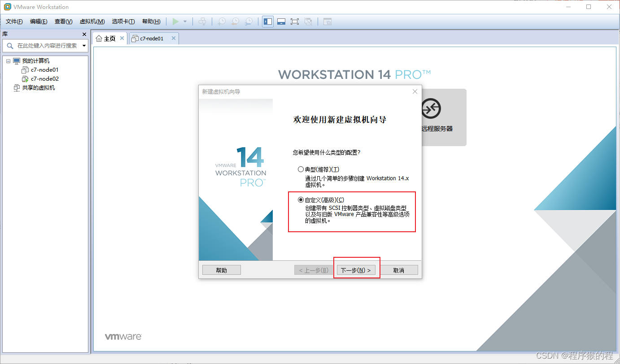Click the 远程服务器 connect tile icon
620x364 pixels.
(431, 108)
